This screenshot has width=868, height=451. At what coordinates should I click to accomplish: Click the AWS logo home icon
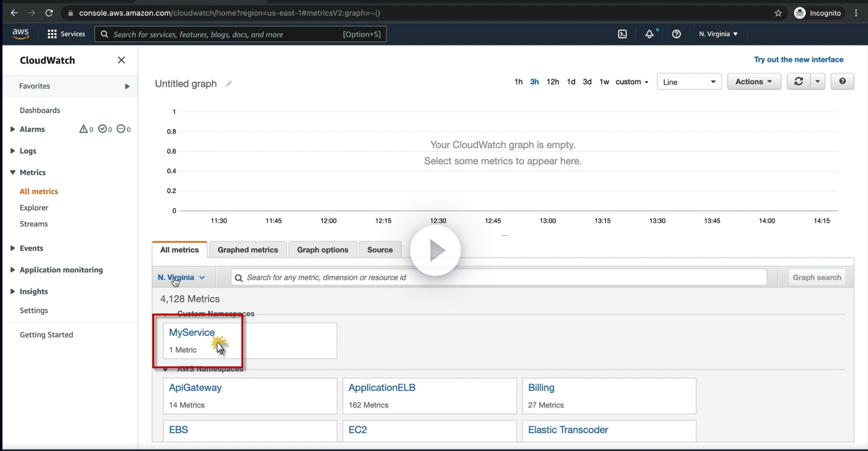pos(21,33)
